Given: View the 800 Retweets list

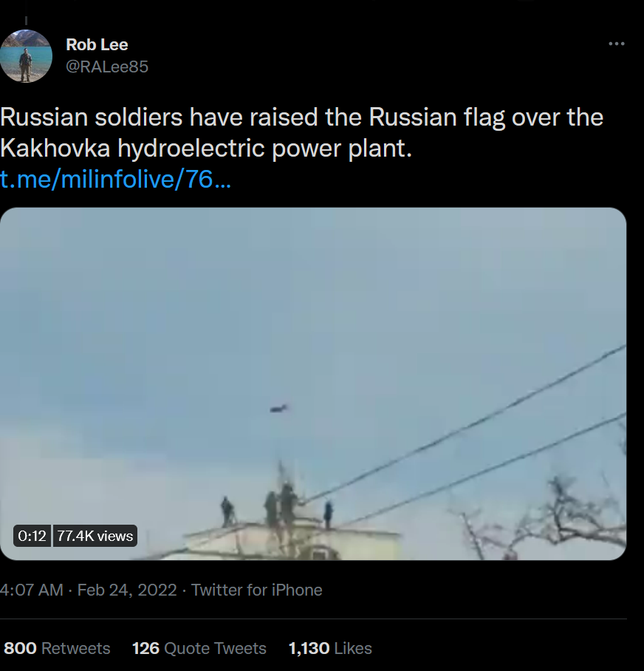Looking at the screenshot, I should [57, 648].
